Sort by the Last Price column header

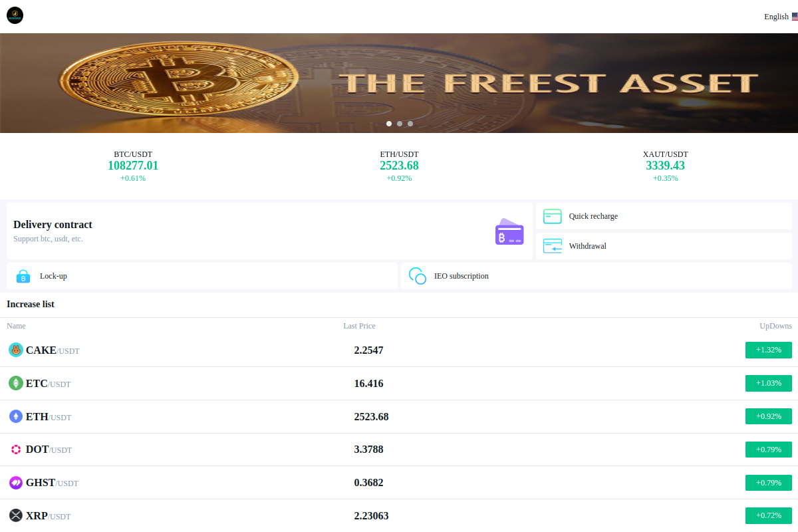[x=359, y=326]
